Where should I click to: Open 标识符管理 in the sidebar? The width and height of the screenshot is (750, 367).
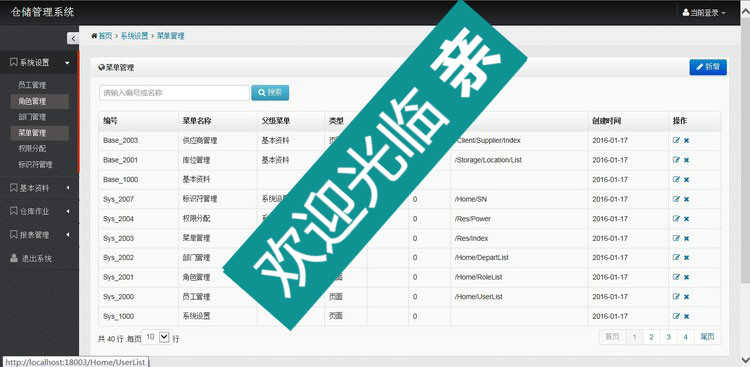pyautogui.click(x=35, y=164)
